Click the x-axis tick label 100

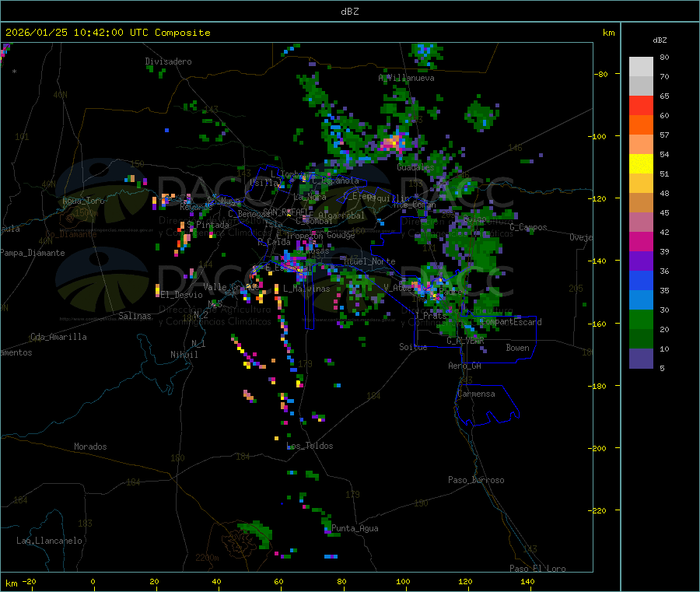(x=403, y=581)
